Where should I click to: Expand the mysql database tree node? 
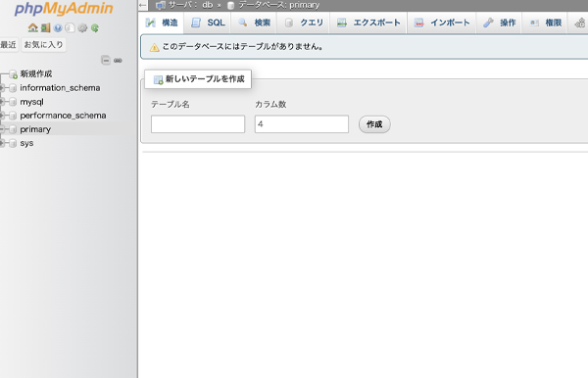(2, 102)
